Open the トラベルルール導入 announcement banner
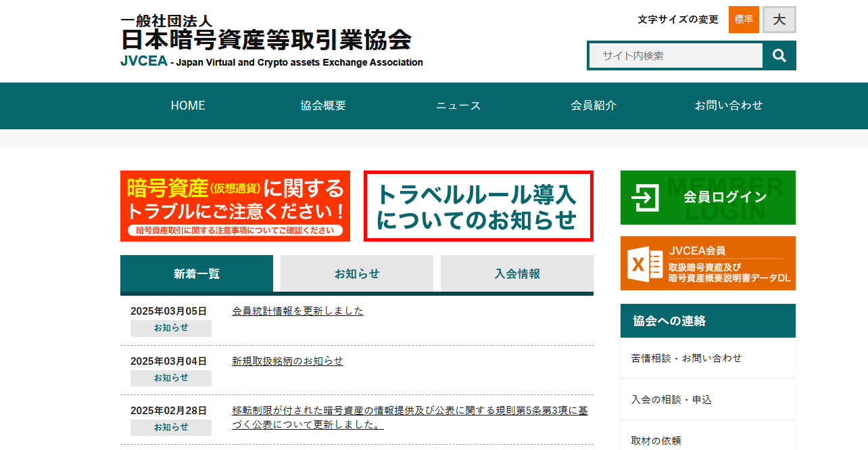 tap(478, 206)
